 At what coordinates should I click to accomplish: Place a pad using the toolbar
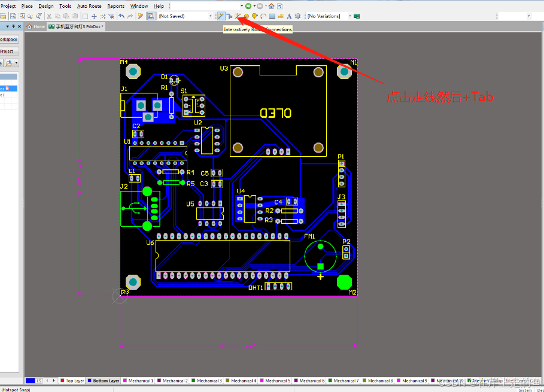(247, 16)
